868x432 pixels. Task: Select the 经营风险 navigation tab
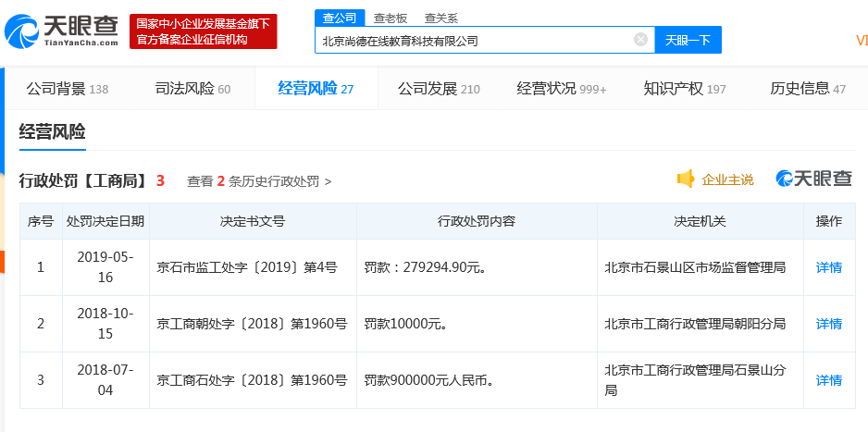tap(316, 89)
